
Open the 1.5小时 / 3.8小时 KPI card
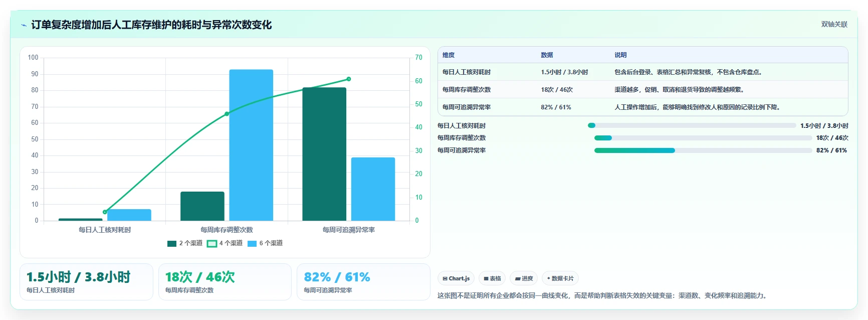coord(86,282)
